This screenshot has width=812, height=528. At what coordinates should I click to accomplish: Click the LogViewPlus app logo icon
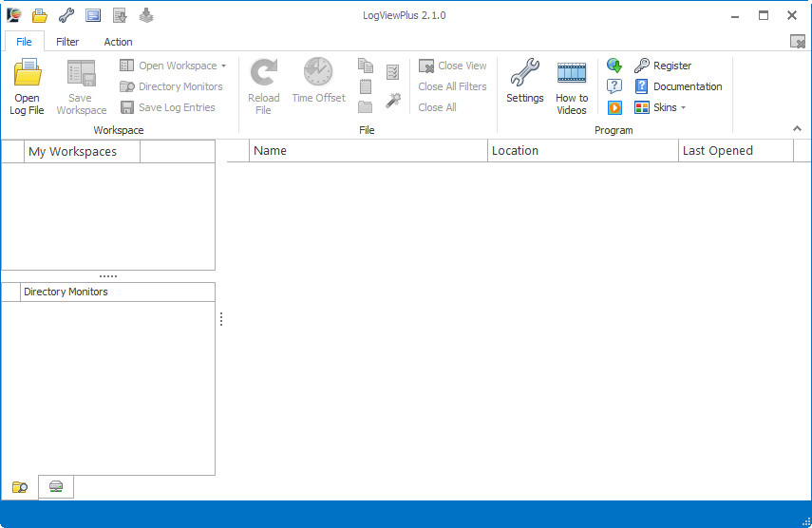pos(14,15)
